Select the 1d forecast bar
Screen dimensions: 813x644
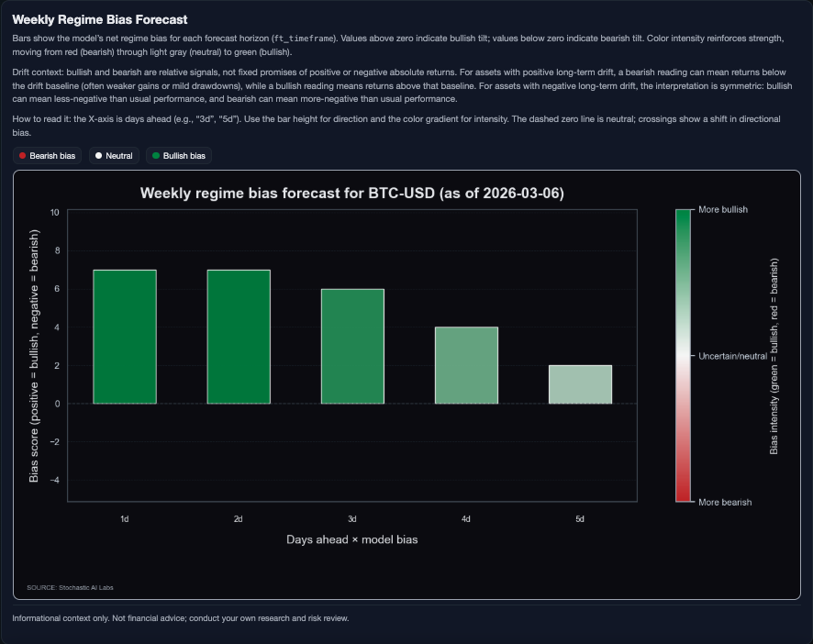pos(125,337)
